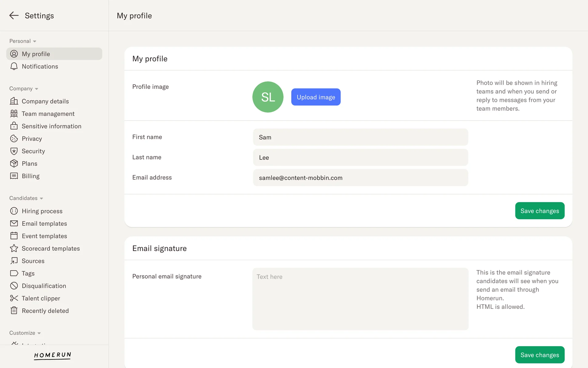
Task: Save changes in My profile card
Action: pyautogui.click(x=540, y=211)
